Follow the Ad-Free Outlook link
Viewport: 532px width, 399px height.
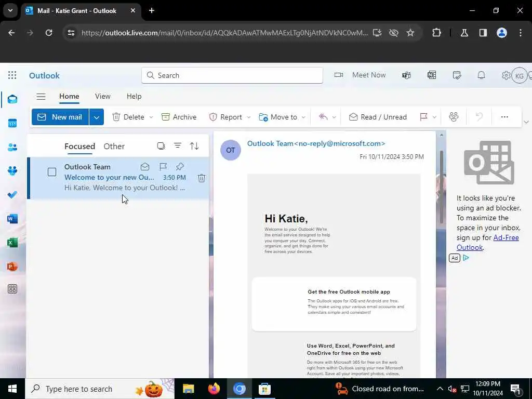tap(487, 243)
